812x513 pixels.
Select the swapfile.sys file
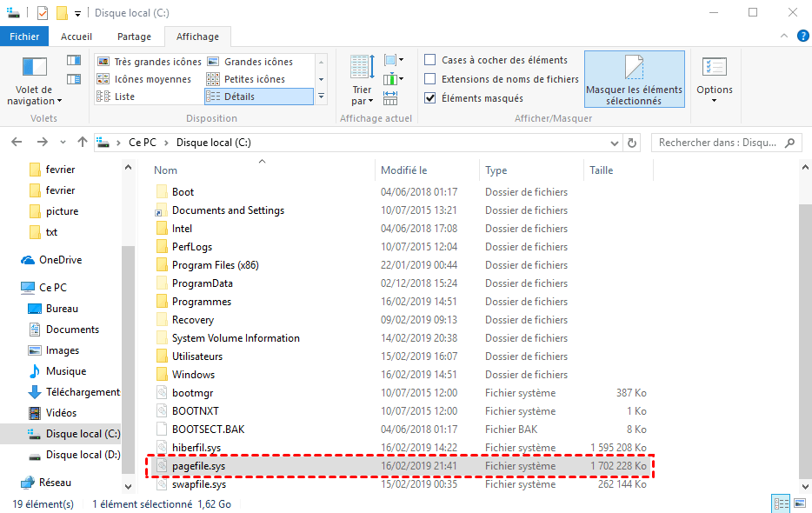tap(199, 484)
